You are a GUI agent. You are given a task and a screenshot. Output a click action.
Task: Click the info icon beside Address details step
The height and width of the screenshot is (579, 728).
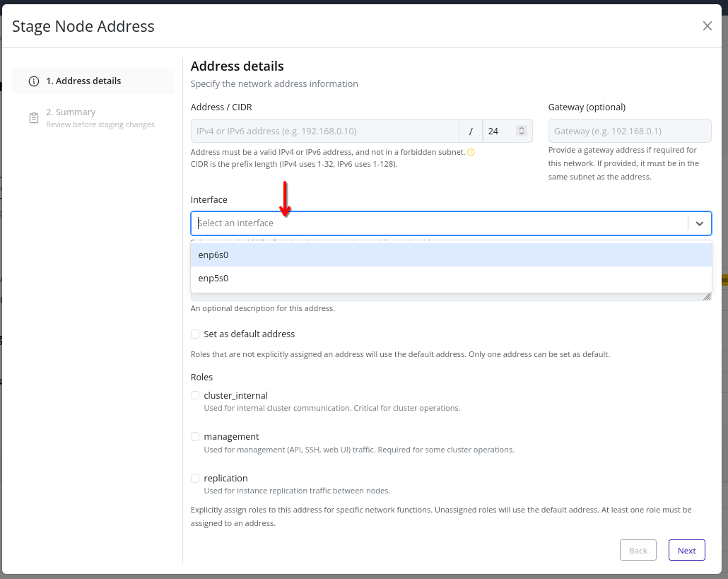pos(34,81)
